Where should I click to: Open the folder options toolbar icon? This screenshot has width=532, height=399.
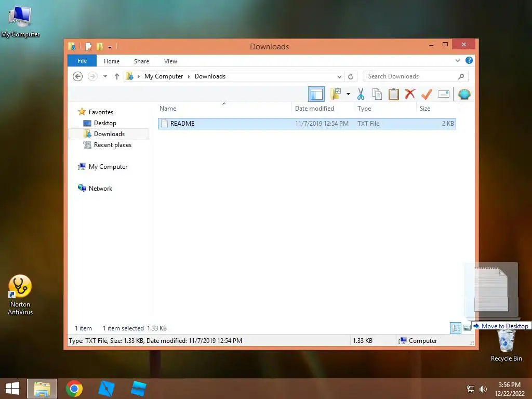[x=336, y=94]
